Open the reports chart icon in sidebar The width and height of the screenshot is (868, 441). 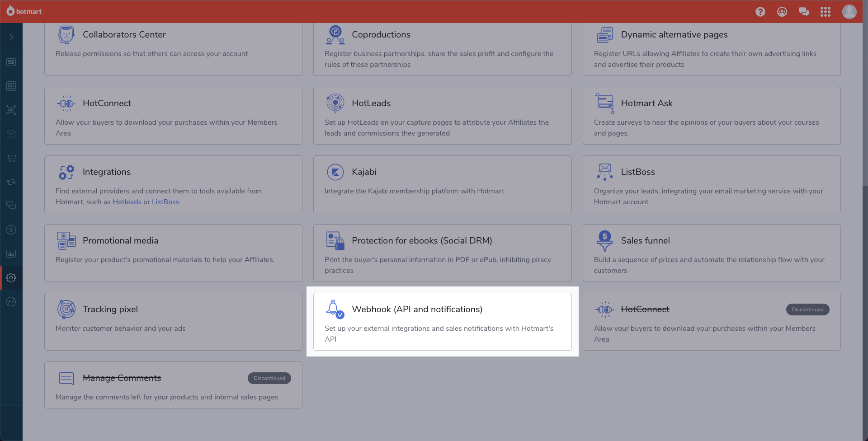point(11,253)
